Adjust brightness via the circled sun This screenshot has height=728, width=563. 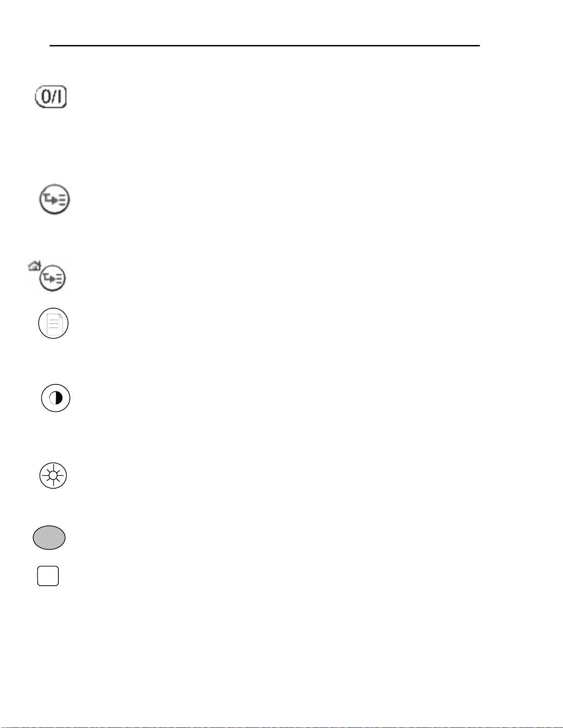point(53,475)
